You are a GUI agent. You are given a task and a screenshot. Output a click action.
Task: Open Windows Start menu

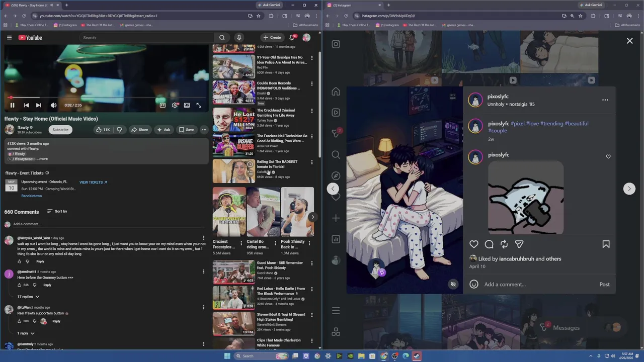tap(227, 356)
